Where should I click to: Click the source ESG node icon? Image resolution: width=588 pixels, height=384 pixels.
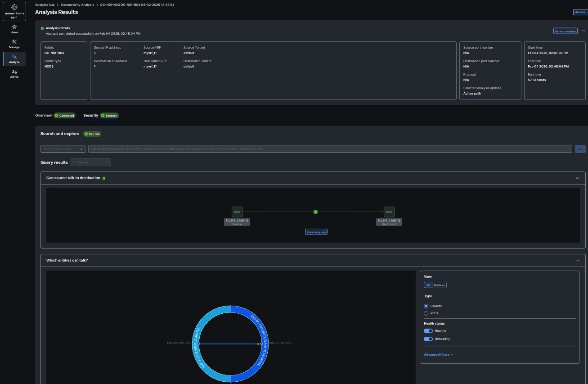[x=237, y=212]
